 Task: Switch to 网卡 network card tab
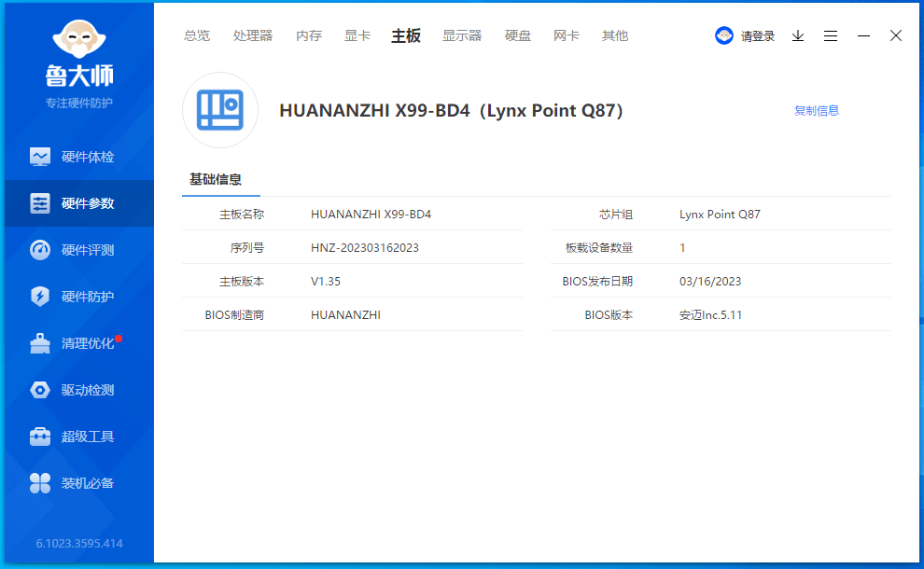[567, 36]
